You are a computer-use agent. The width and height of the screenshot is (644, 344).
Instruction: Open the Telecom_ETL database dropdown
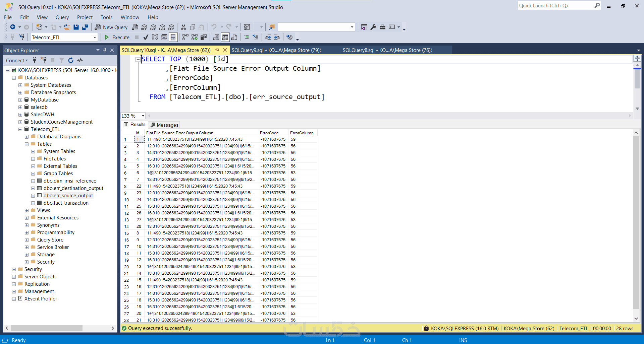[95, 38]
